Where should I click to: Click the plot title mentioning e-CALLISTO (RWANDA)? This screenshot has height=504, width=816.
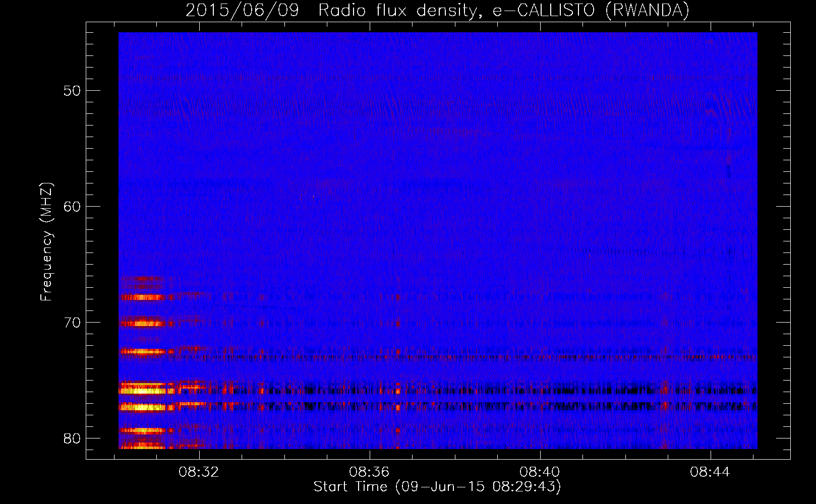click(x=437, y=10)
